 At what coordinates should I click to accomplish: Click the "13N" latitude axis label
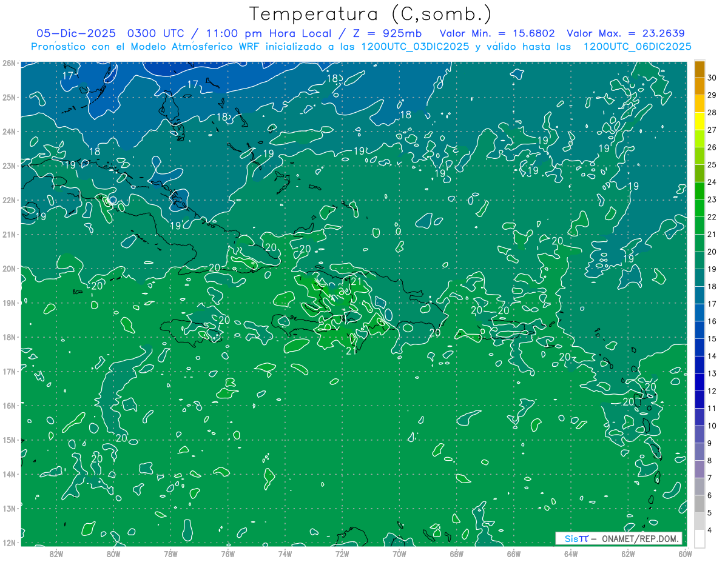tap(8, 508)
